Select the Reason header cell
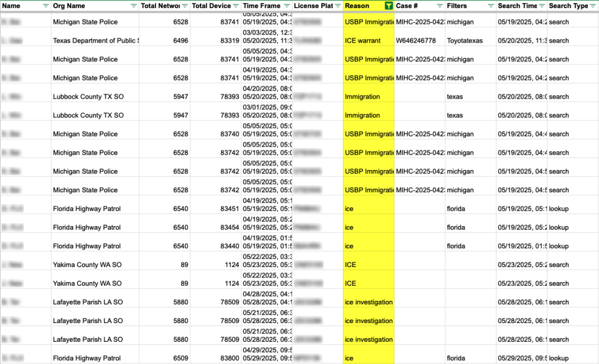This screenshot has width=599, height=364. (369, 6)
